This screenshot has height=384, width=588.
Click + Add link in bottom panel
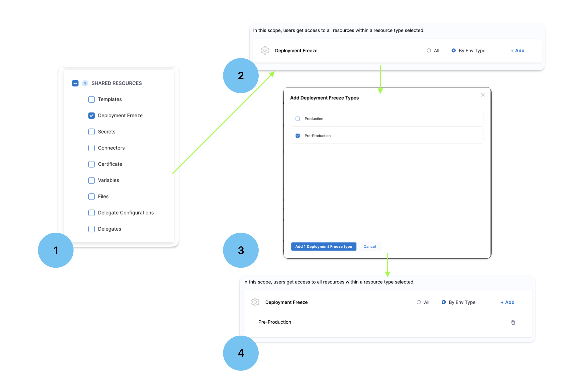507,302
